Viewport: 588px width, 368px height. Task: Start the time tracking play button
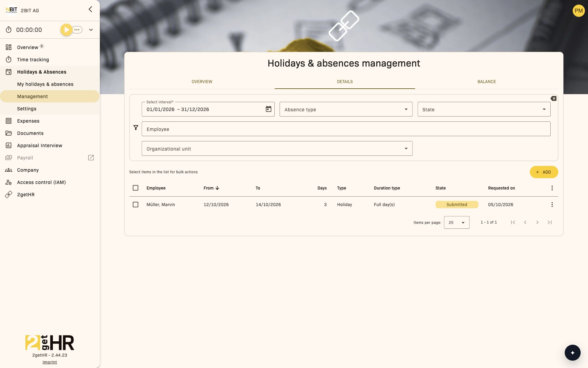pos(66,30)
